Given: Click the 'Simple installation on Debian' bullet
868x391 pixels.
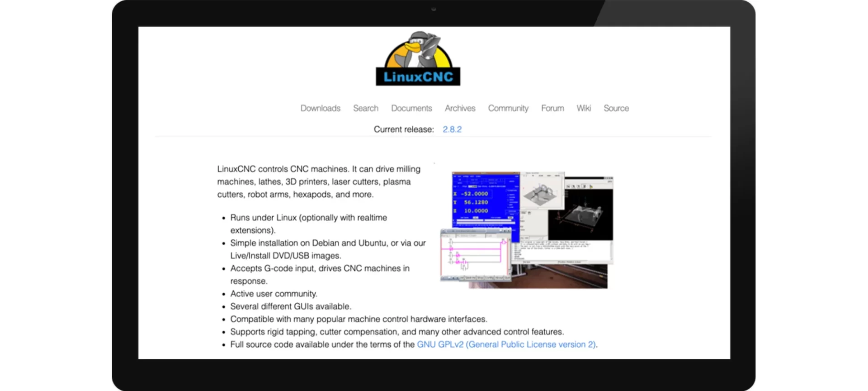Looking at the screenshot, I should pos(328,249).
